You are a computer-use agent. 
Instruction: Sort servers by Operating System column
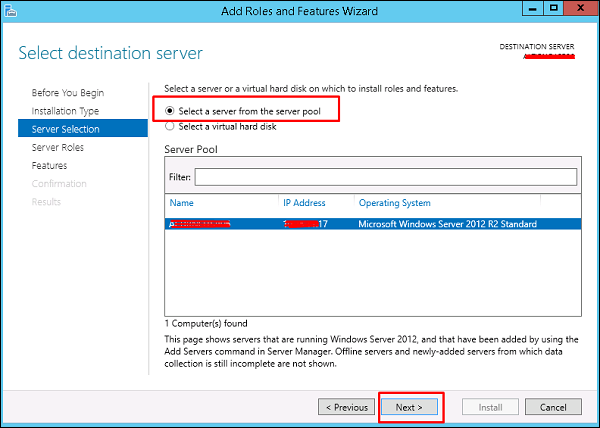(395, 203)
